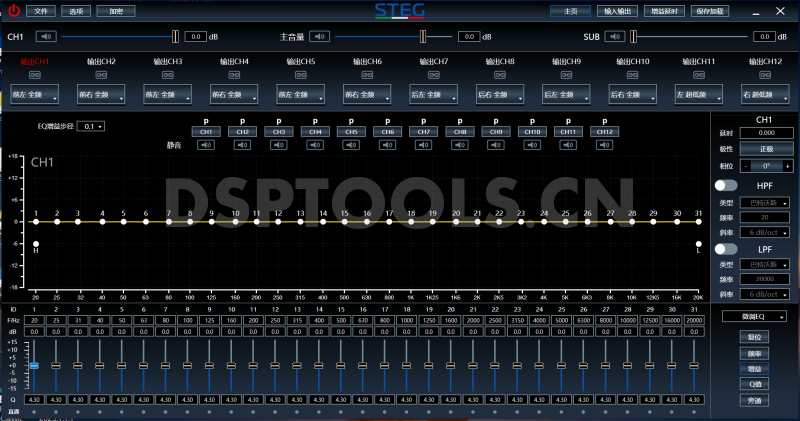Switch to the 输入输出 tab
The width and height of the screenshot is (800, 421).
pyautogui.click(x=624, y=11)
